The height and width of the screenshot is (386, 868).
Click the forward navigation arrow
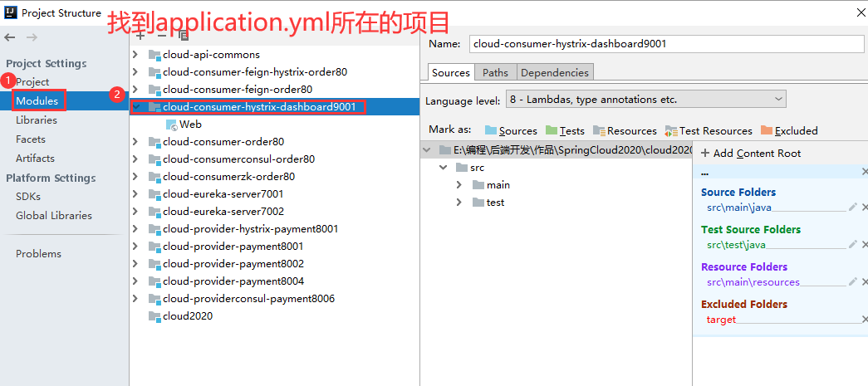(x=32, y=37)
